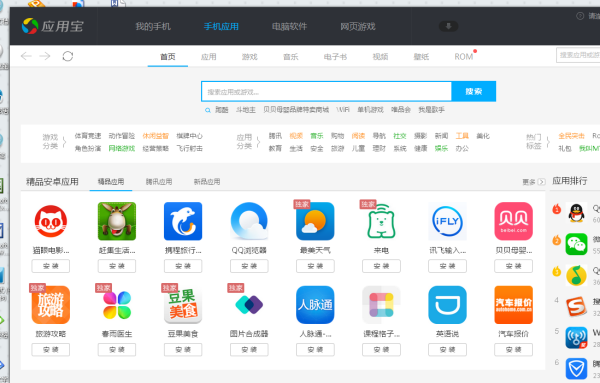This screenshot has height=383, width=600.
Task: Open the 飞行射击 game category
Action: coord(189,148)
